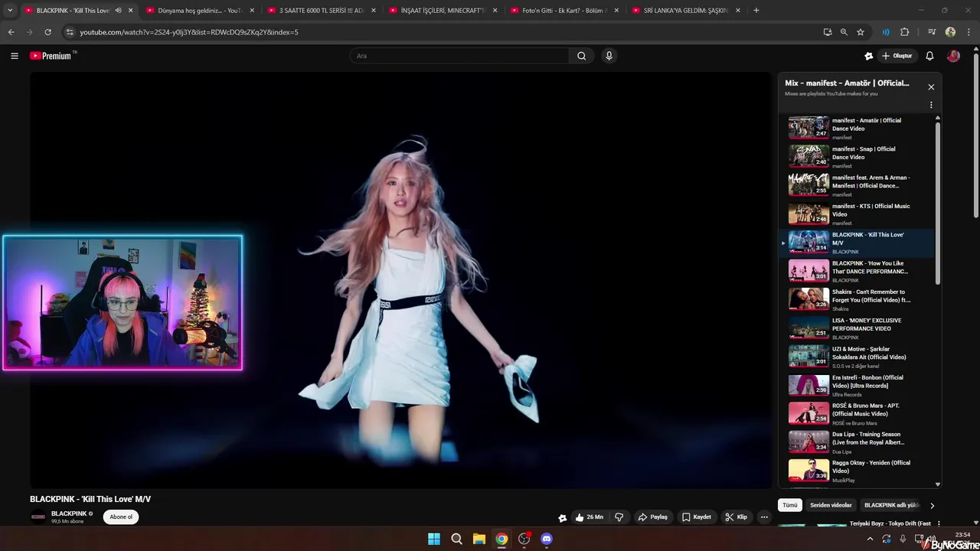Open YouTube notifications bell
Viewport: 980px width, 551px height.
pos(929,56)
